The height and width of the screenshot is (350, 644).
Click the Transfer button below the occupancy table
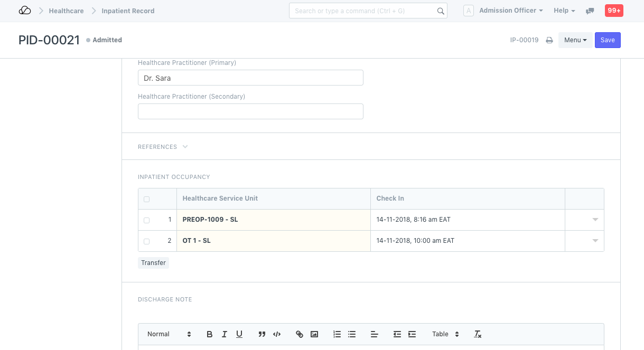pos(153,262)
